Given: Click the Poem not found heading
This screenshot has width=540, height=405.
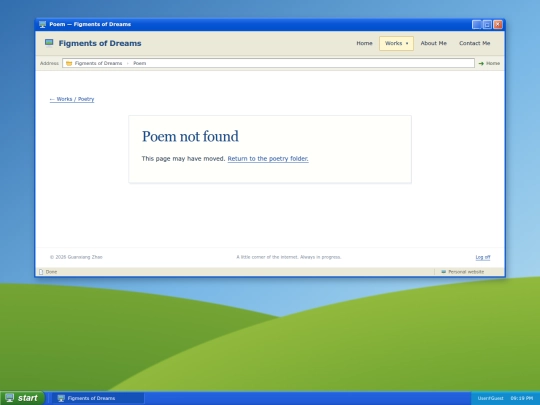Looking at the screenshot, I should (190, 136).
